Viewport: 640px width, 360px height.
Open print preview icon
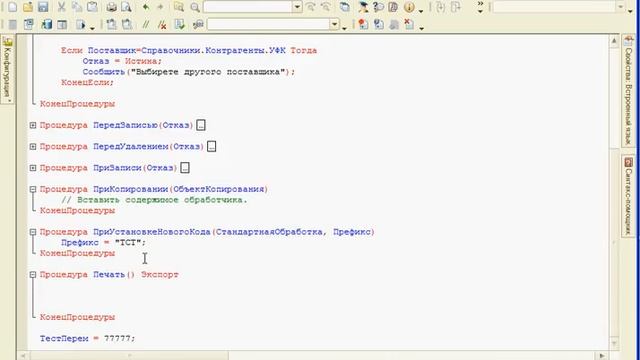127,7
